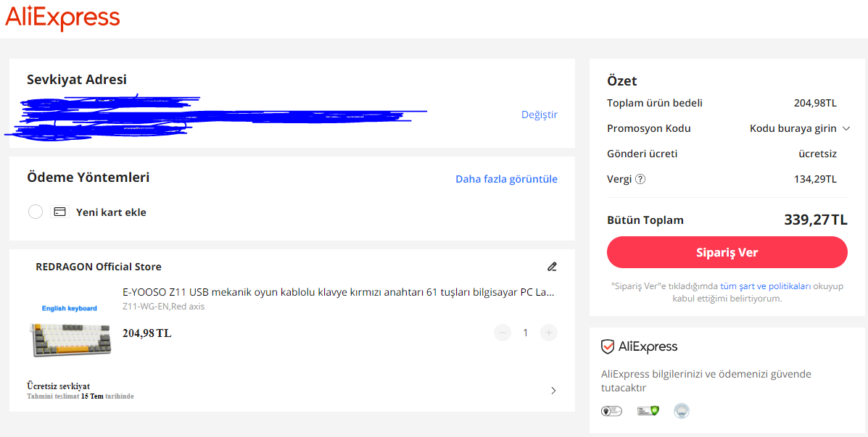Select the Yeni kart ekle radio button
Image resolution: width=868 pixels, height=437 pixels.
[36, 212]
